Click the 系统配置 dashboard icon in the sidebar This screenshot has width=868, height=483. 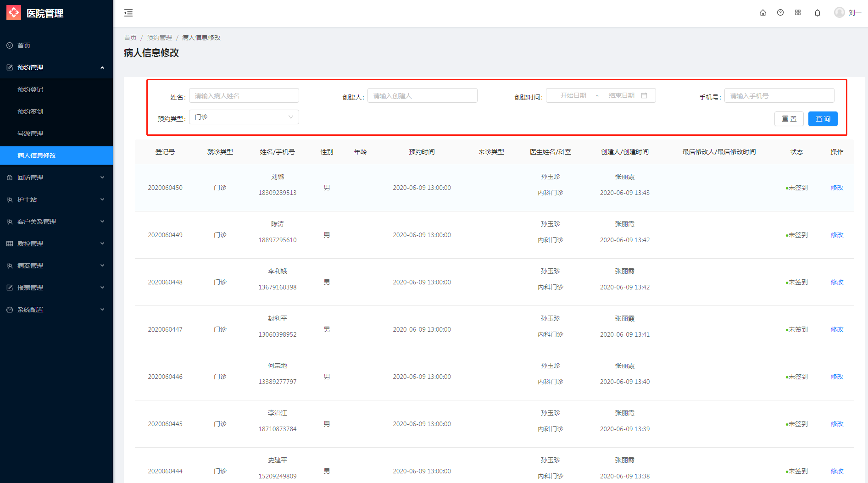[x=10, y=310]
